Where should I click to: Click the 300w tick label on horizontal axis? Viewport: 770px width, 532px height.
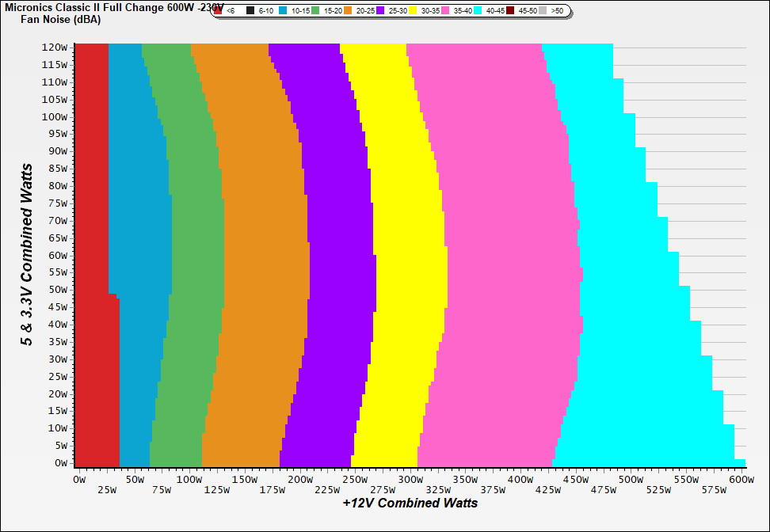point(410,480)
